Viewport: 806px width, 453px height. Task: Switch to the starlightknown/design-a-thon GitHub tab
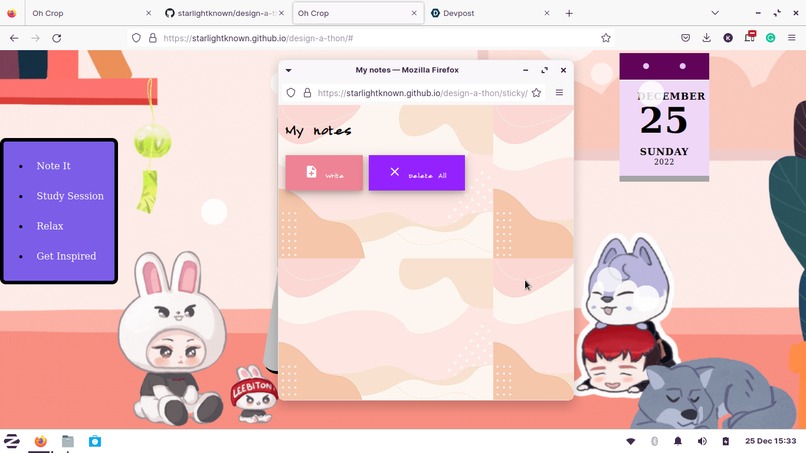tap(225, 13)
